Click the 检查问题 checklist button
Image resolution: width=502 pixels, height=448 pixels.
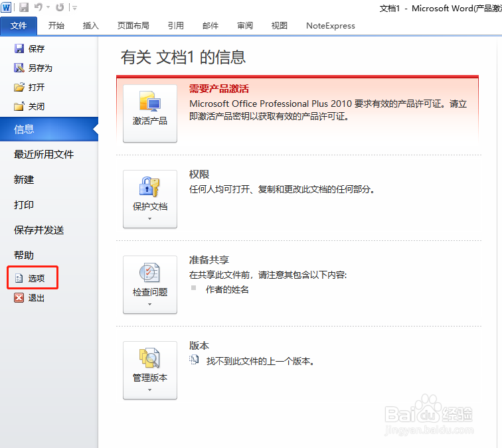point(150,285)
